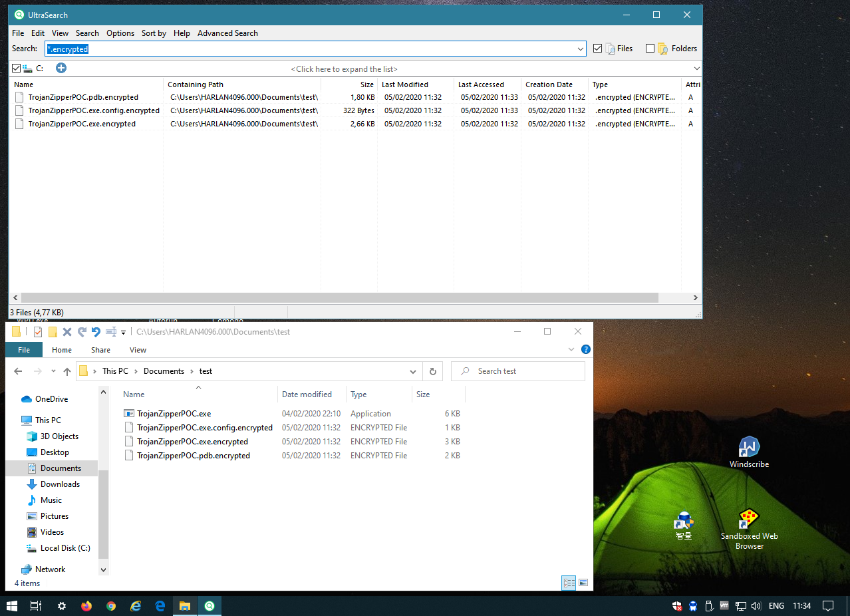Viewport: 850px width, 616px height.
Task: Select Downloads in the navigation pane
Action: point(60,484)
